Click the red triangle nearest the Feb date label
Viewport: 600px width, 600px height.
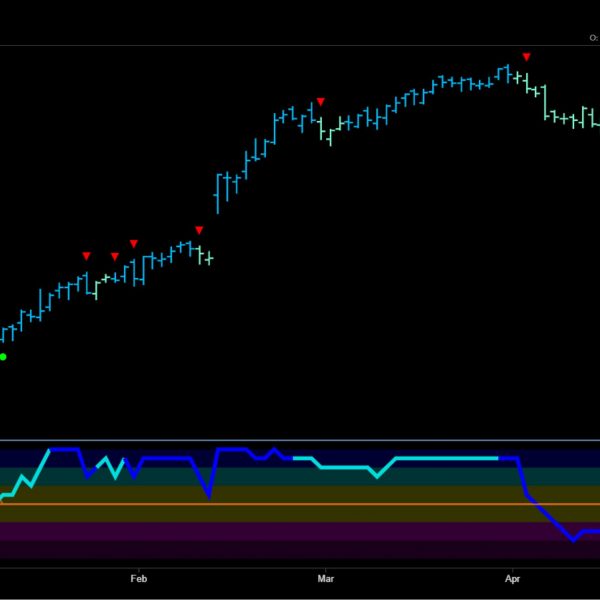(x=134, y=244)
